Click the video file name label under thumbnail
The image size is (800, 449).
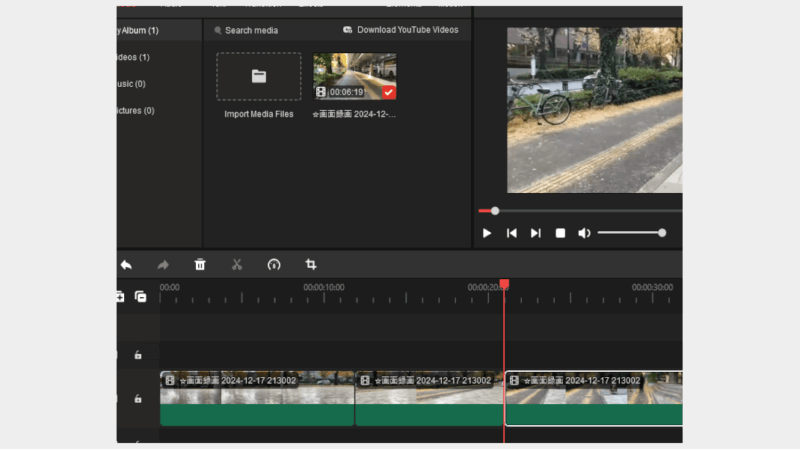click(354, 114)
